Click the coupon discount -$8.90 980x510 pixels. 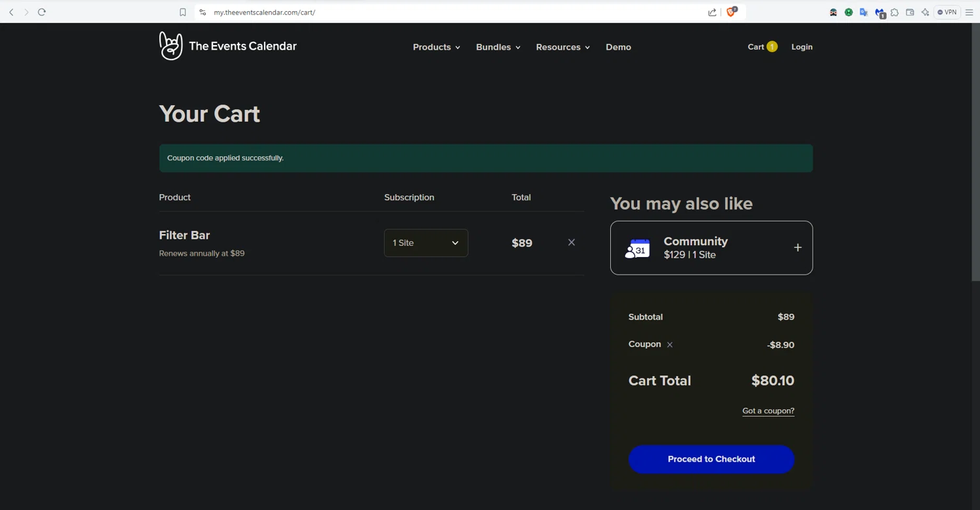click(781, 345)
